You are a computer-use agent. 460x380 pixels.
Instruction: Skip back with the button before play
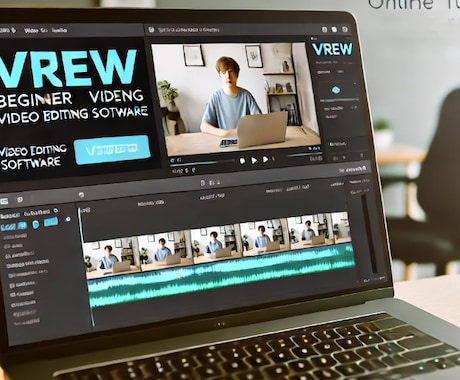(242, 161)
